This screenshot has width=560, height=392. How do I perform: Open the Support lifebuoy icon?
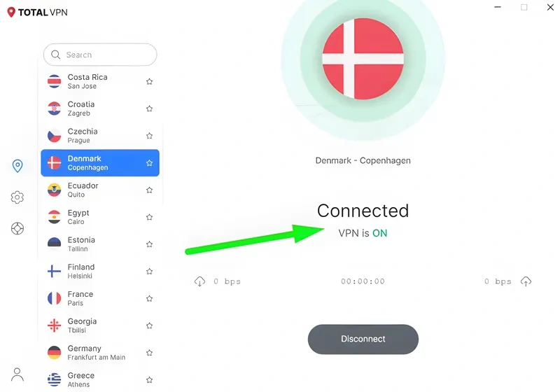(x=17, y=228)
